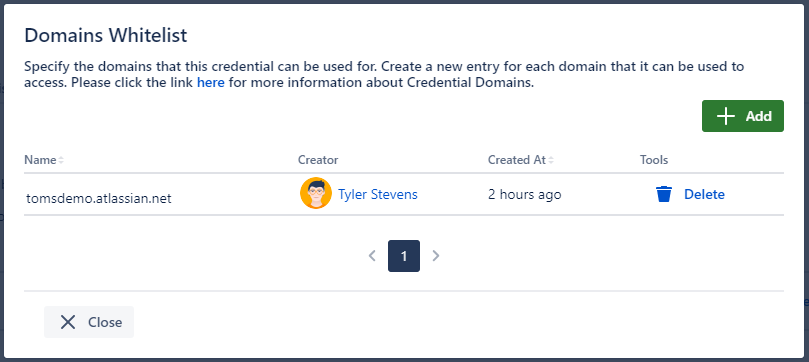The image size is (809, 362).
Task: Select page 1 in the pagination
Action: [404, 256]
